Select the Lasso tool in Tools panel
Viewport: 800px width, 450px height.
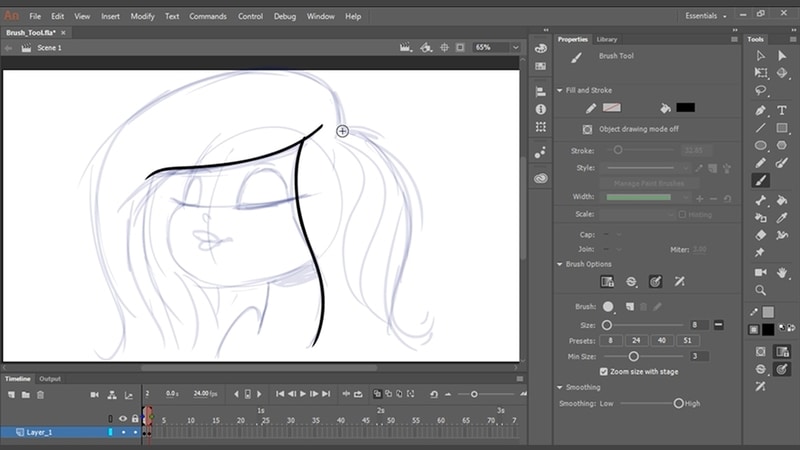point(761,91)
